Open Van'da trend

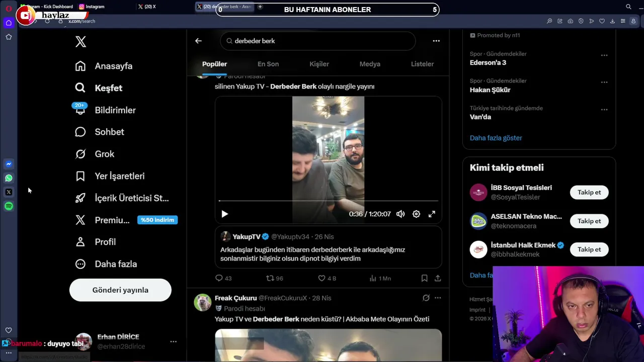(x=480, y=117)
